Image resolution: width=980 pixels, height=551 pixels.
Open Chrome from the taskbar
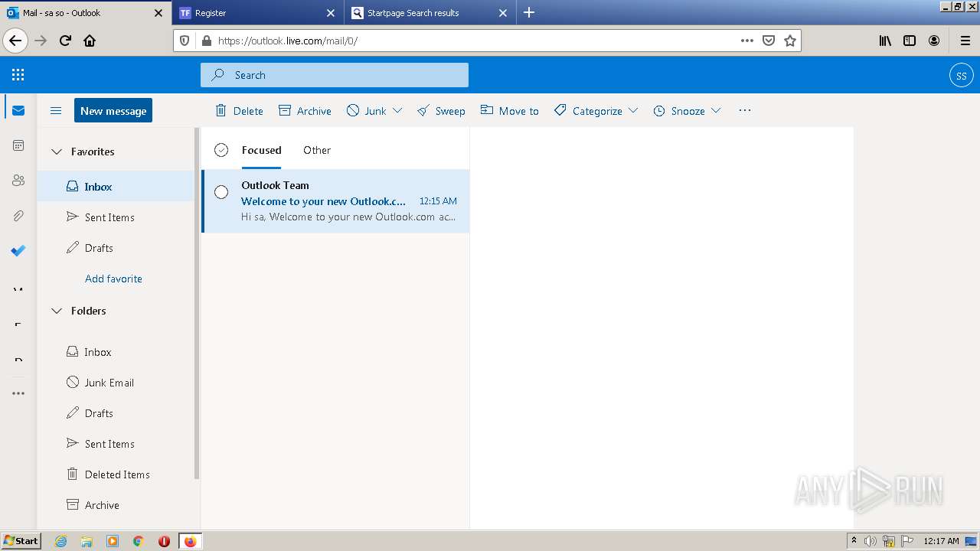[138, 541]
